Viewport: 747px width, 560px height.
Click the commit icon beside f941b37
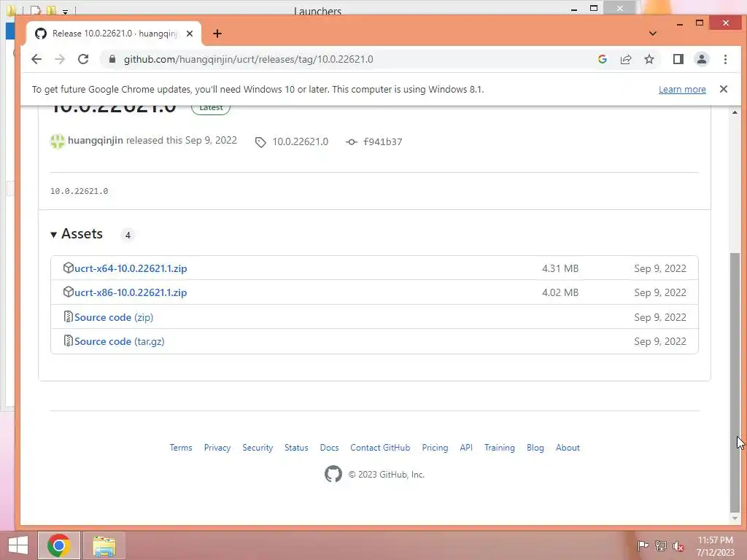(351, 142)
